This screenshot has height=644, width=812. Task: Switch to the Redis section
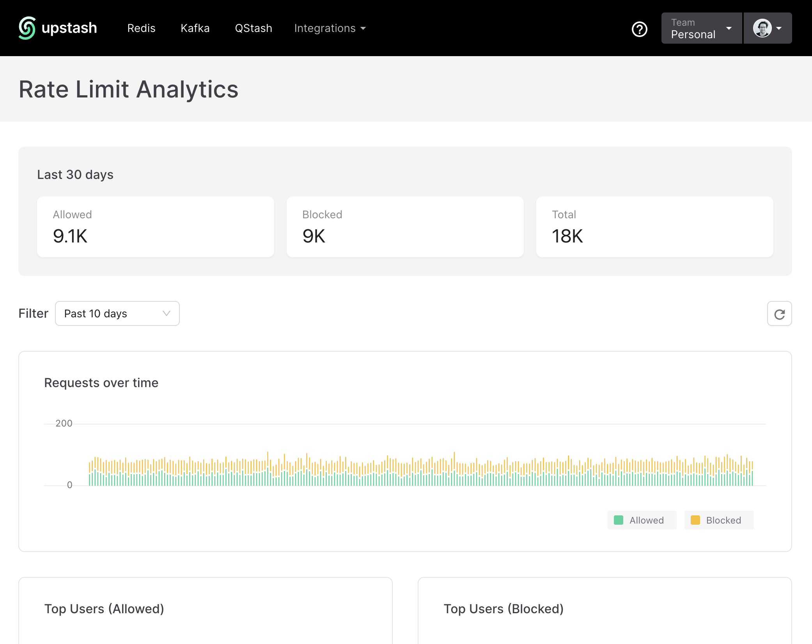pos(141,28)
